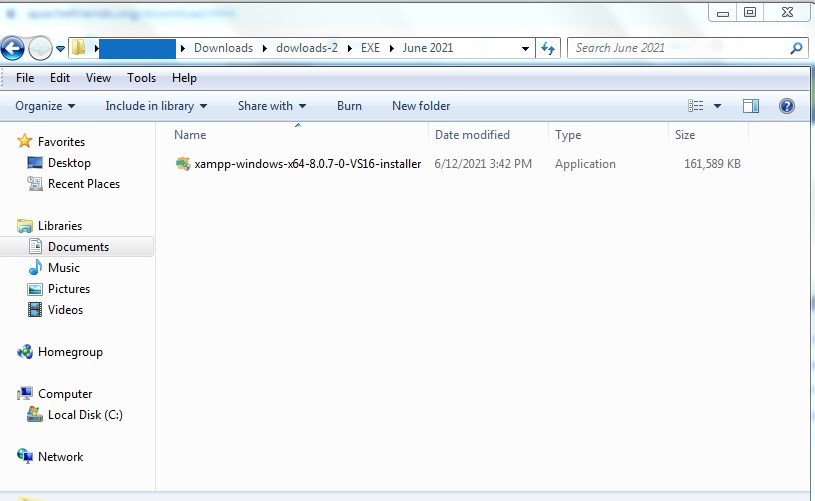Open the Music library

63,268
